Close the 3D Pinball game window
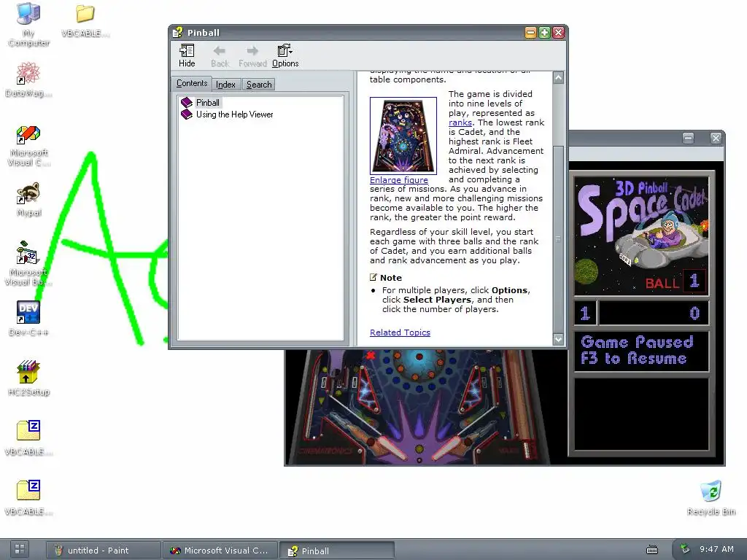 point(716,138)
